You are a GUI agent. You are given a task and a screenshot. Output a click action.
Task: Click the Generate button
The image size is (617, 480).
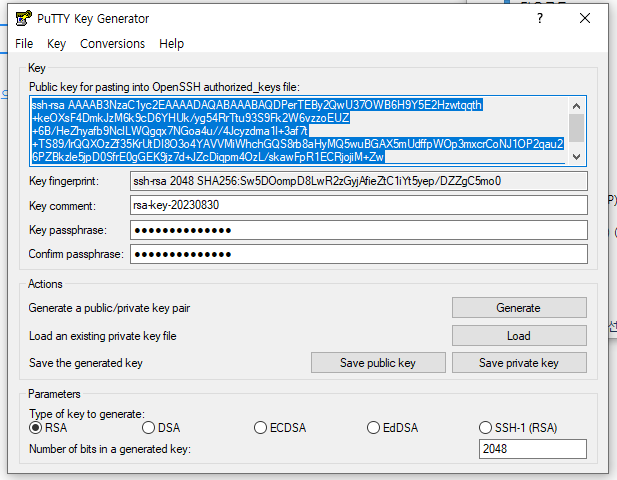(519, 308)
